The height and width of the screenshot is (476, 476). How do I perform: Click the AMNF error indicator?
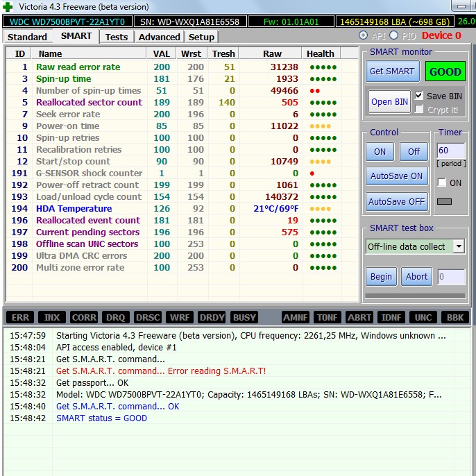point(296,317)
